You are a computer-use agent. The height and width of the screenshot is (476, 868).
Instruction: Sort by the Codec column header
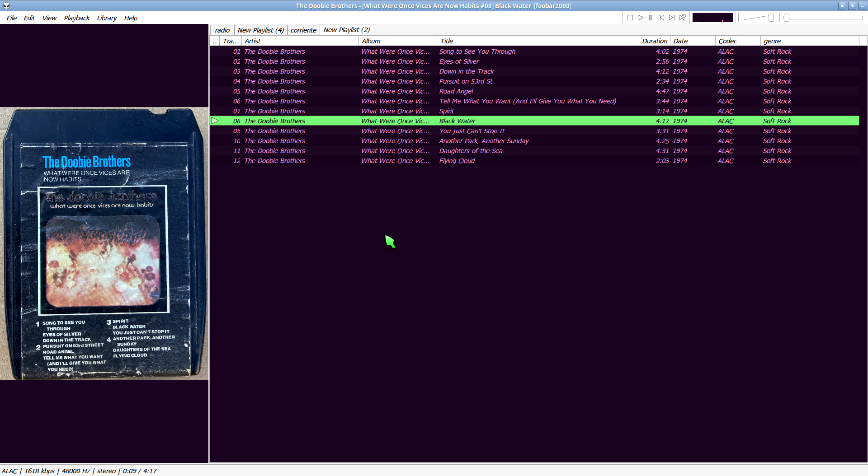click(738, 41)
